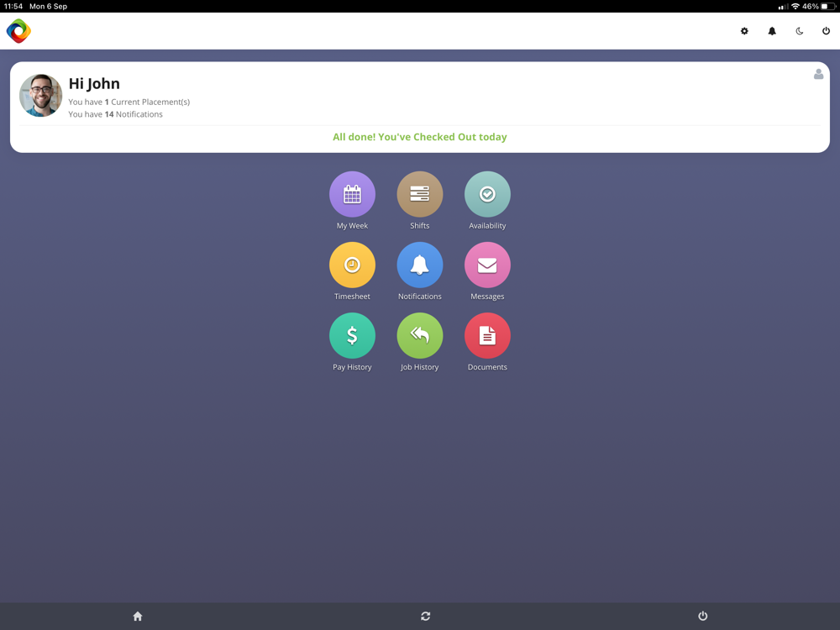The width and height of the screenshot is (840, 630).
Task: Click the 'My Week' label
Action: pos(352,225)
